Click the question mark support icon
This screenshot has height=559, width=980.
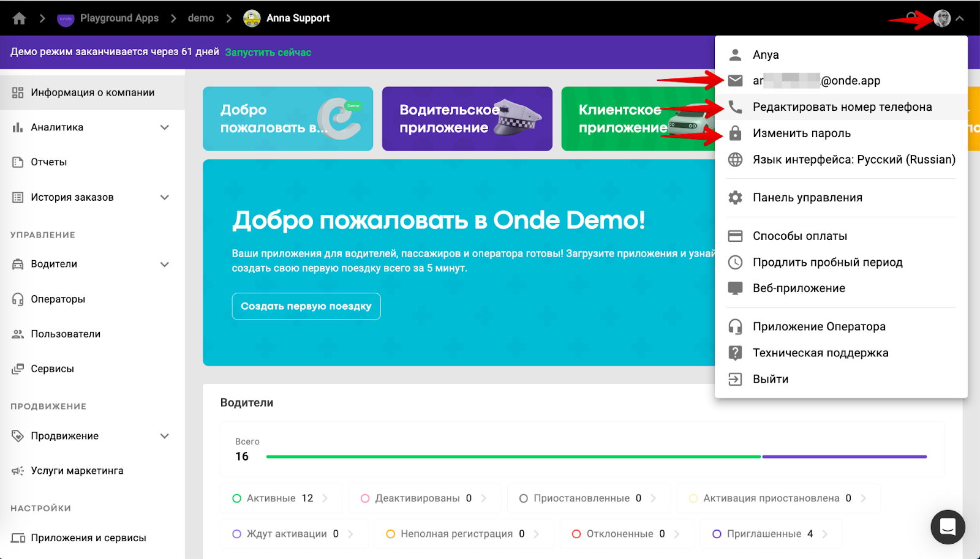(735, 353)
